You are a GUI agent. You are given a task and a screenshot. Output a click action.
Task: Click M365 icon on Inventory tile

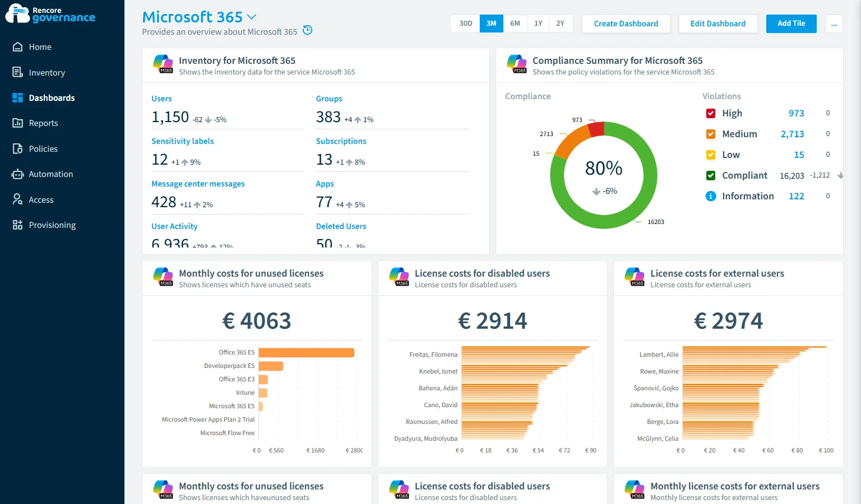pyautogui.click(x=163, y=64)
